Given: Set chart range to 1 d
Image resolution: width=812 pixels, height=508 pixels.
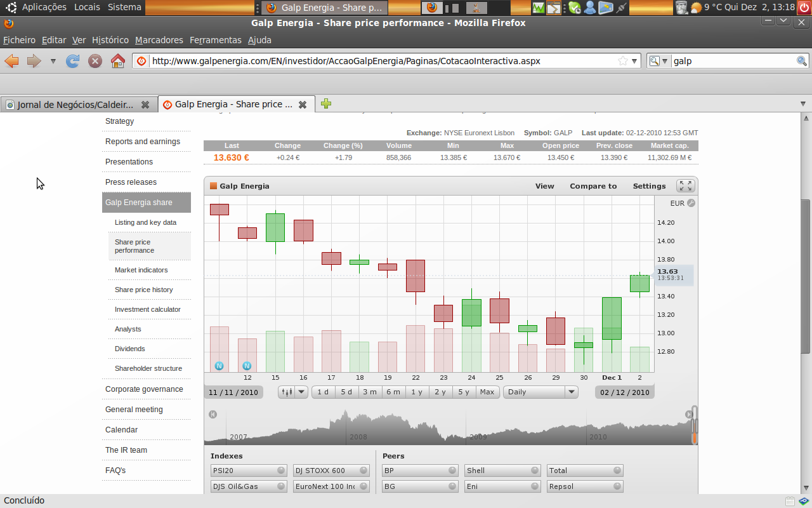Looking at the screenshot, I should point(324,392).
